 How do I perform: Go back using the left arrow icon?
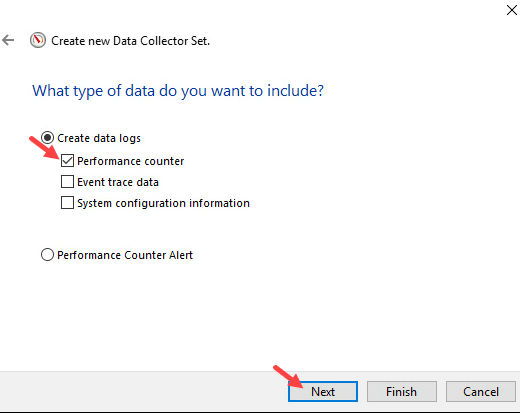tap(8, 40)
